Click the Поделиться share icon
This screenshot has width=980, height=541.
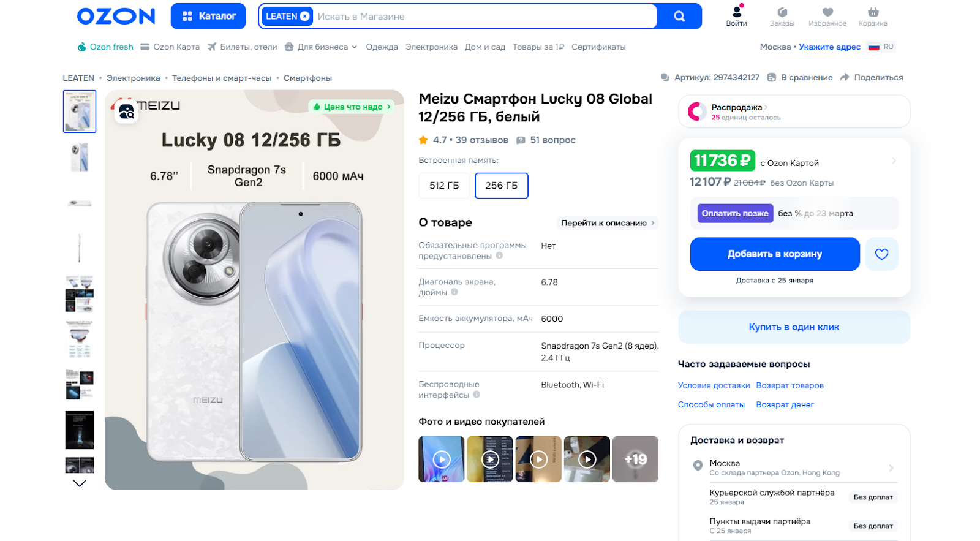[845, 77]
